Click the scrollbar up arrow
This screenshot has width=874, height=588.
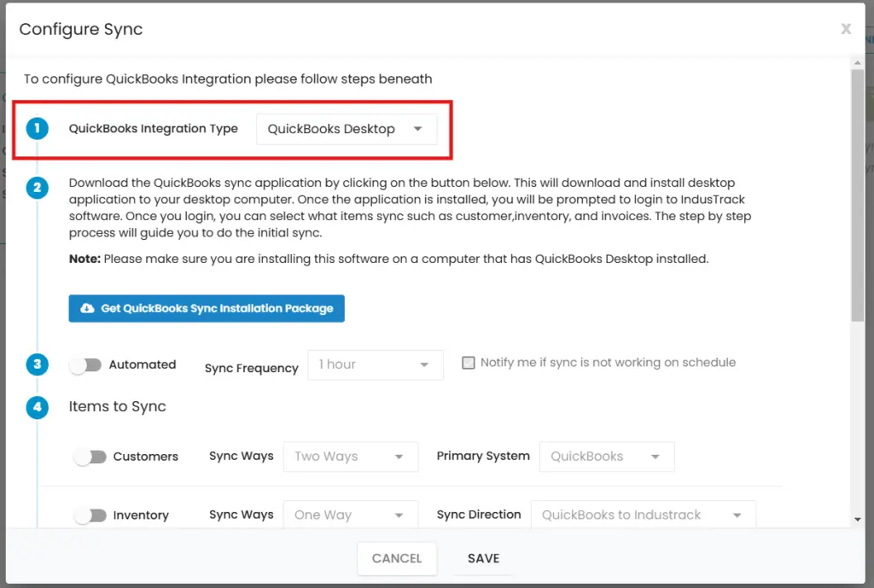click(857, 63)
